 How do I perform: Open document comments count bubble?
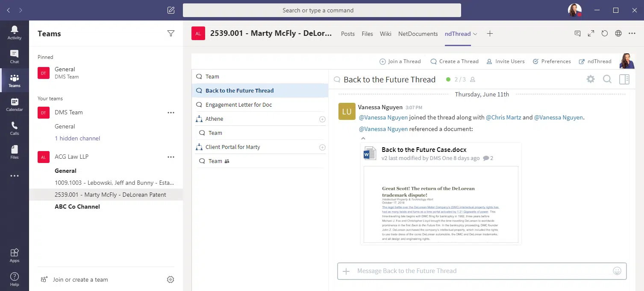pos(488,158)
